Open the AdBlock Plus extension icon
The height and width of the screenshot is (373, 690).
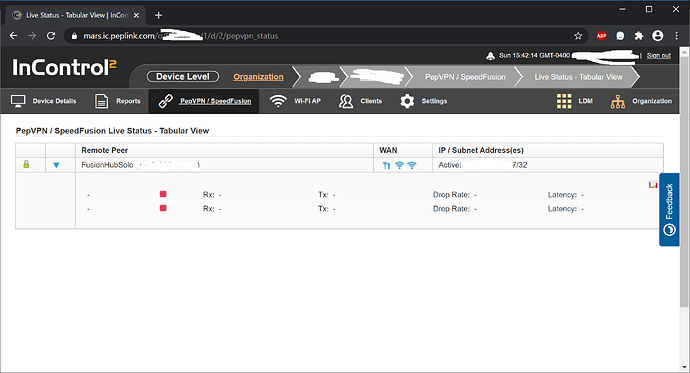click(602, 36)
